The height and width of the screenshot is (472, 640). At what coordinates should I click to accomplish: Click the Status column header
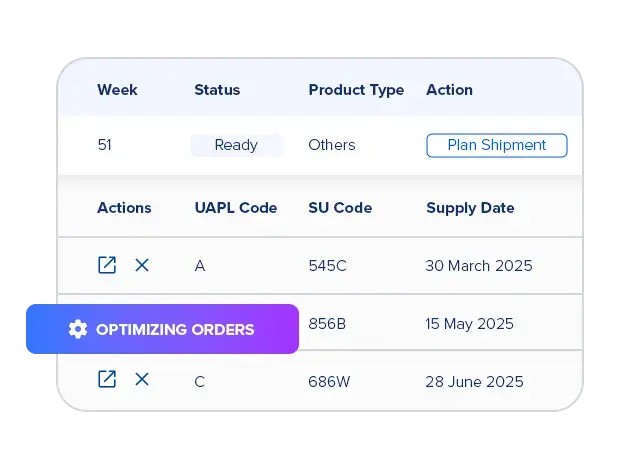point(217,90)
